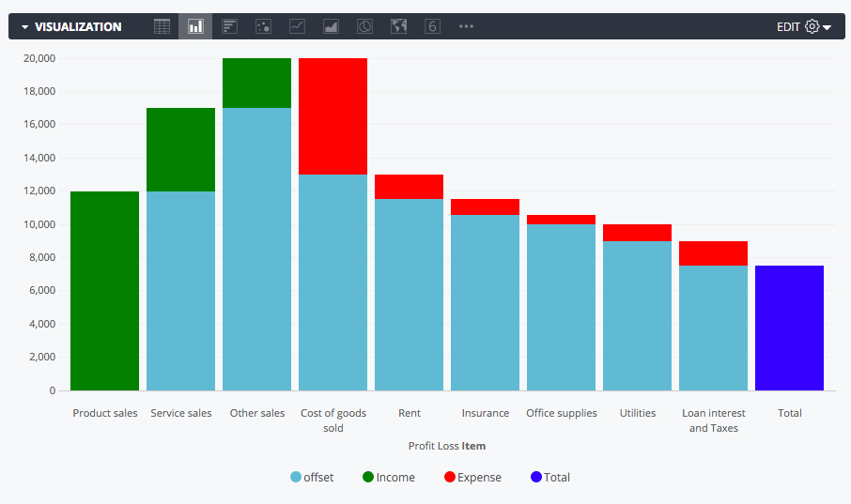
Task: Open visualization settings gear icon
Action: point(812,26)
